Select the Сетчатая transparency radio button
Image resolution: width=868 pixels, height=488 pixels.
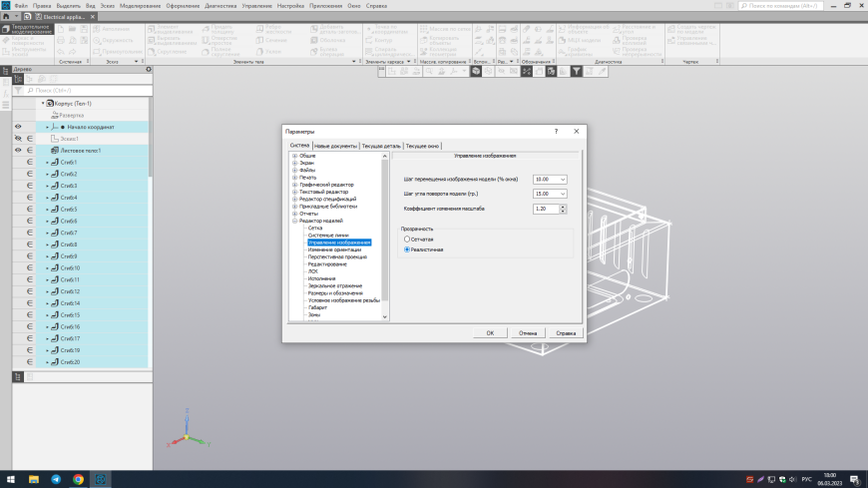pyautogui.click(x=407, y=240)
